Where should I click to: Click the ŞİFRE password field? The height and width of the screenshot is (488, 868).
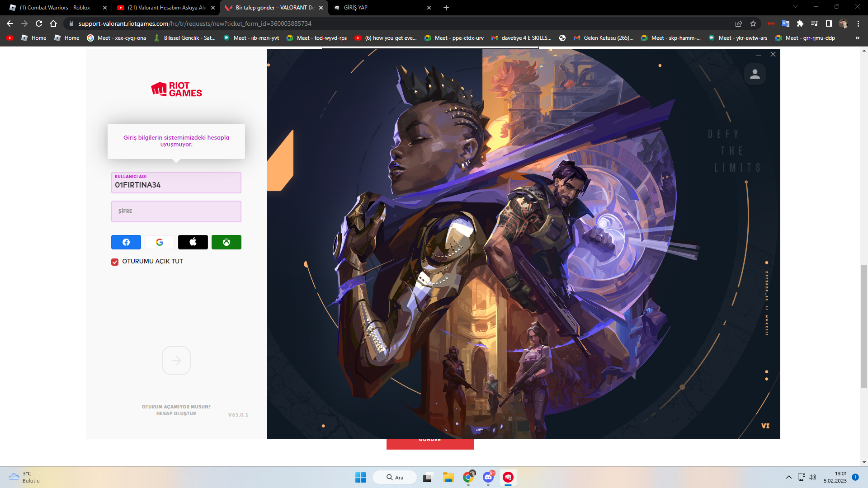[176, 211]
